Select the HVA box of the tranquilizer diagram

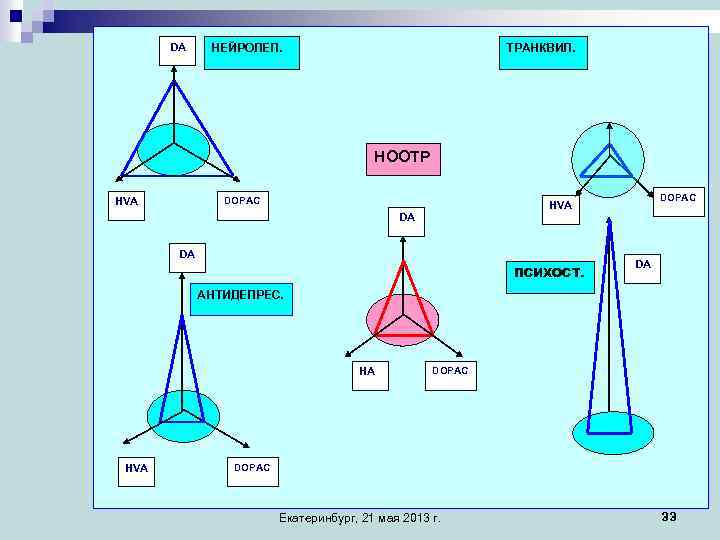[x=561, y=209]
